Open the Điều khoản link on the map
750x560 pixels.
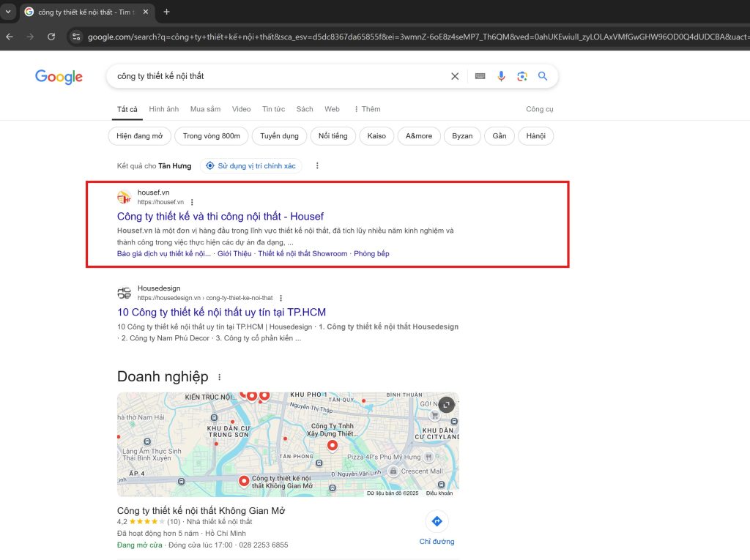click(x=439, y=493)
